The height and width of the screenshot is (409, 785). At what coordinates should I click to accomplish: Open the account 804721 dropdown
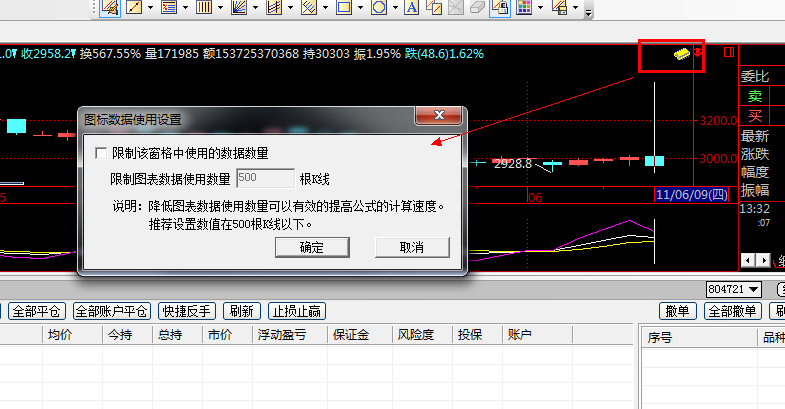pos(735,289)
